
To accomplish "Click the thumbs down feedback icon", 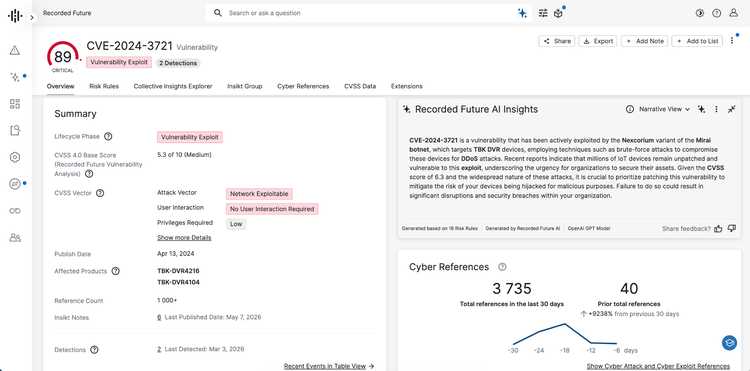I will (731, 229).
